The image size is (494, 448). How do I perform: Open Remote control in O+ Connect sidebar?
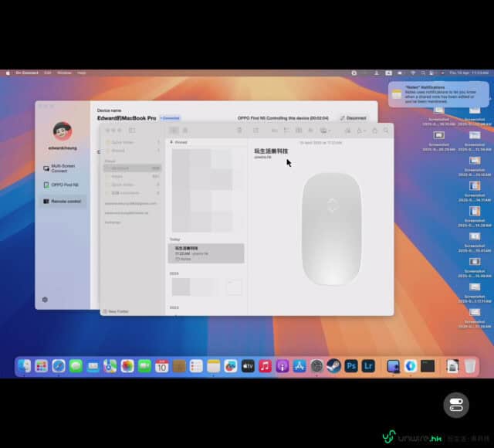click(x=63, y=201)
